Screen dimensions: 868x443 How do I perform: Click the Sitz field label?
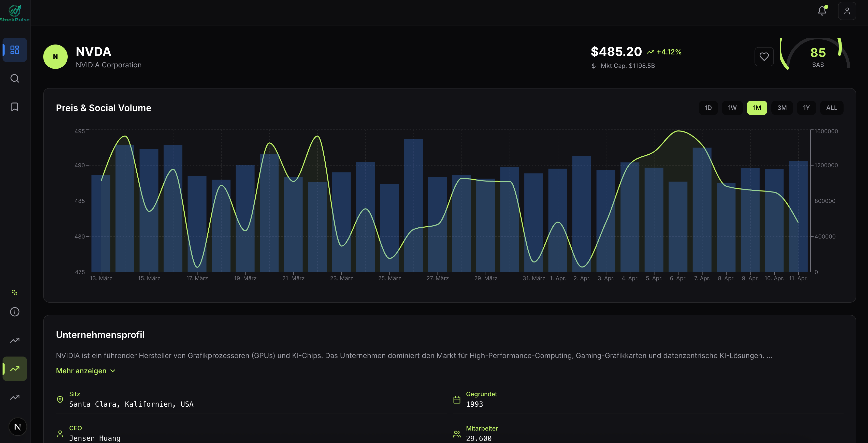[75, 394]
